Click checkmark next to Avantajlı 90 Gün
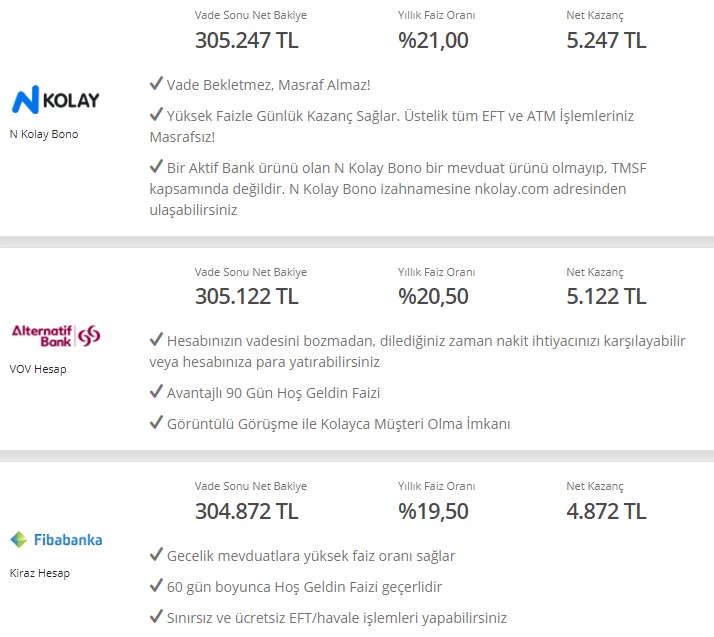714x637 pixels. point(156,391)
